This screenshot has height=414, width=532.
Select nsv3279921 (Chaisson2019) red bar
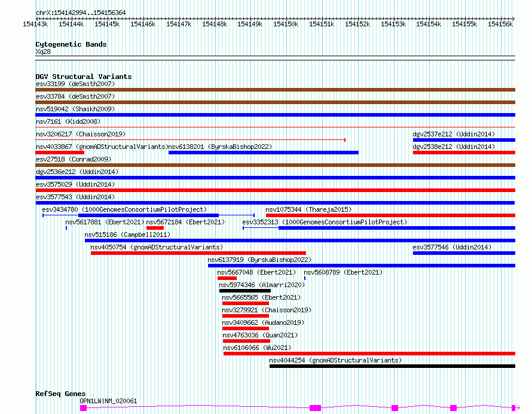point(246,316)
